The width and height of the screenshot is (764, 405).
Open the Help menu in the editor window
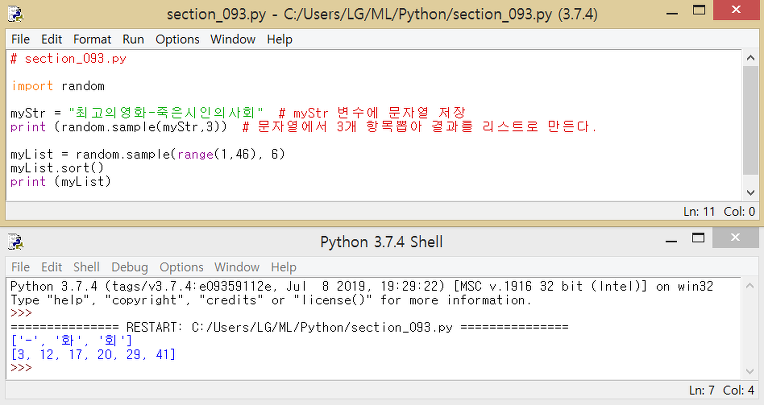(279, 39)
